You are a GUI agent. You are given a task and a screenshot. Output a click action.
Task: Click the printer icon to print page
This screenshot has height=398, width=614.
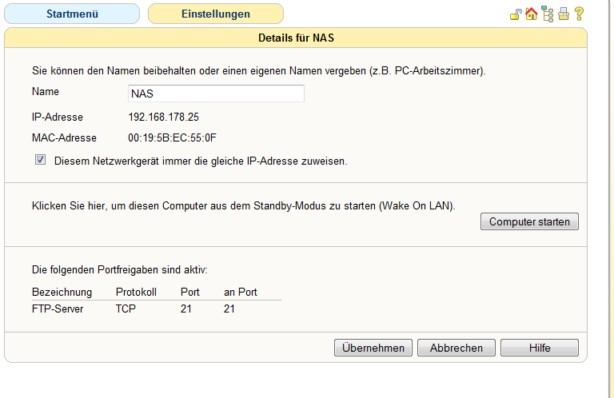point(563,14)
